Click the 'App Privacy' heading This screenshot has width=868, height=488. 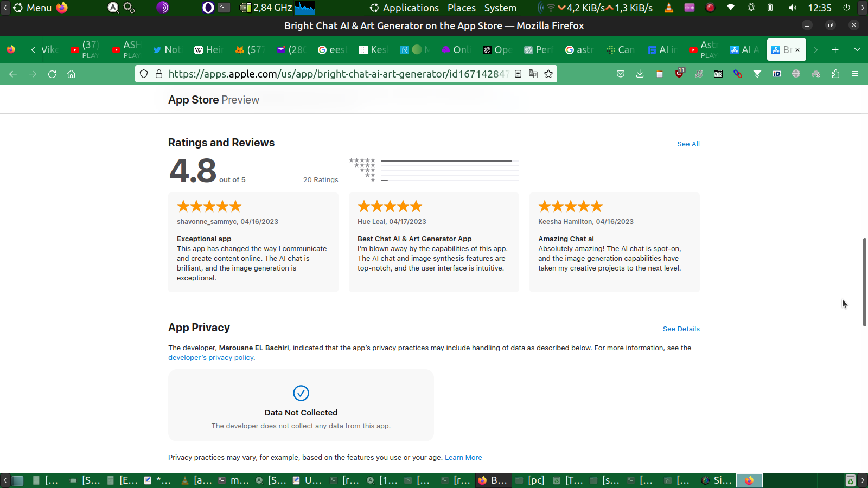click(x=199, y=328)
